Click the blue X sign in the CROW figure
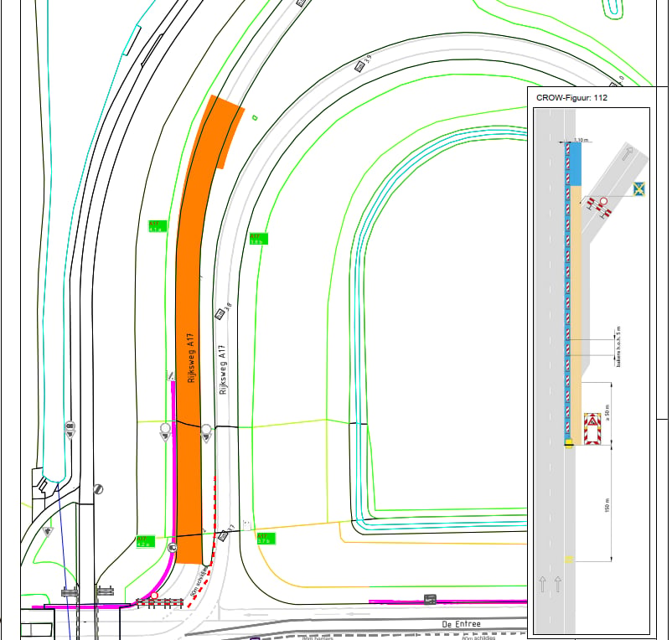The height and width of the screenshot is (640, 672). (639, 189)
